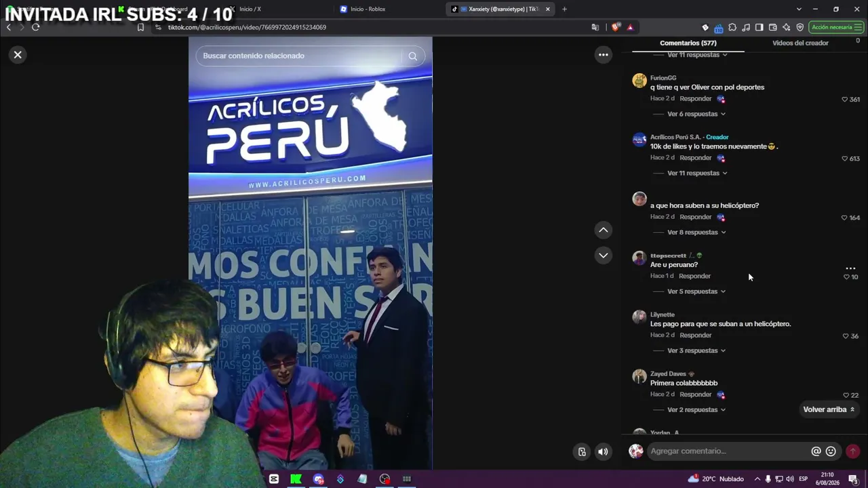Viewport: 868px width, 488px height.
Task: Open the translate page icon
Action: [x=595, y=27]
